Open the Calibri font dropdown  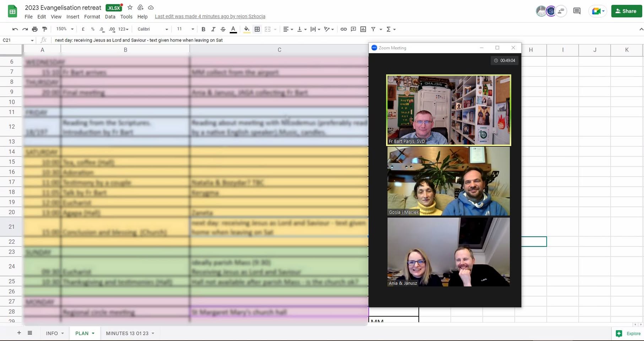coord(153,29)
